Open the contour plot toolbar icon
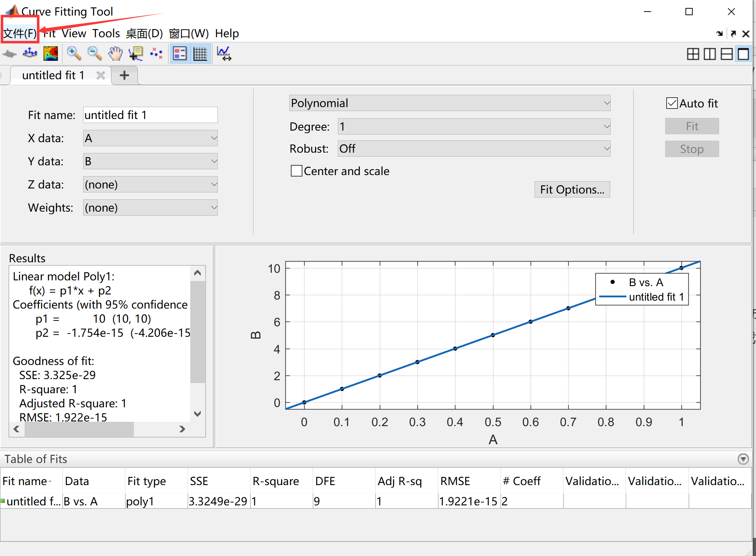 (x=51, y=54)
